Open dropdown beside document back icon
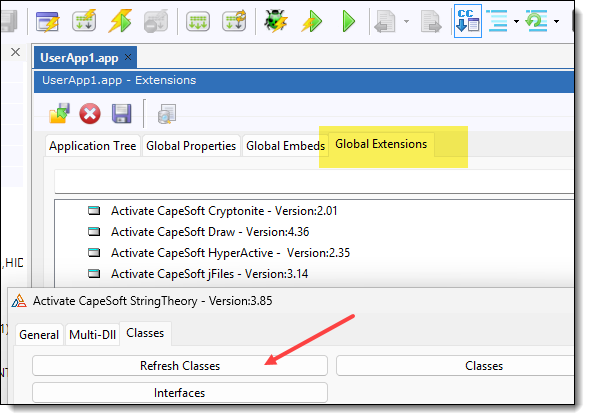 406,21
